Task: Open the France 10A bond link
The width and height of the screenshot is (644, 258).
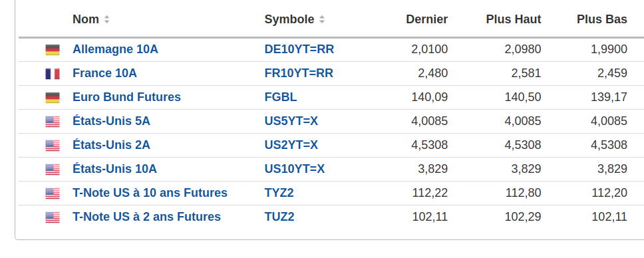Action: pyautogui.click(x=104, y=73)
